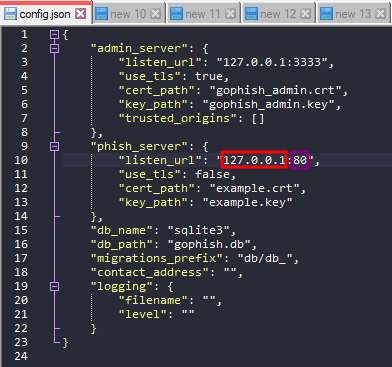Close the new 12 tab
The width and height of the screenshot is (392, 367).
[x=305, y=14]
